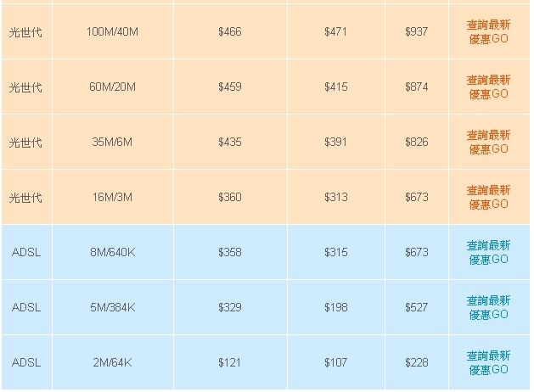The width and height of the screenshot is (534, 392).
Task: Select the 60M/20M speed cell
Action: 113,87
